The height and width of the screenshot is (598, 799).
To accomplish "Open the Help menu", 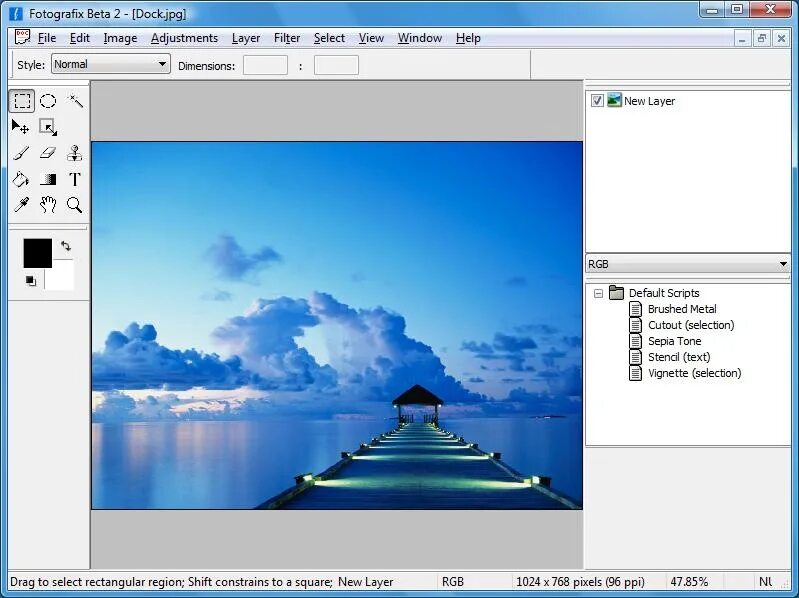I will tap(468, 38).
